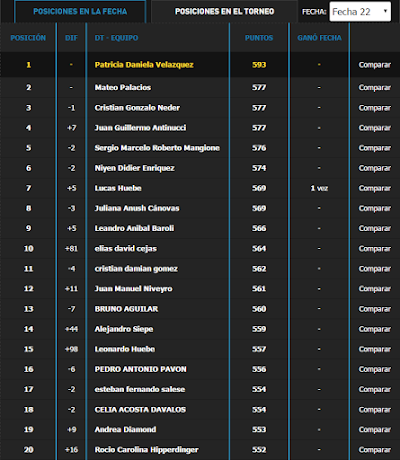Open Leonardo Huebe team name
Screen dimensions: 400x460
pos(125,349)
